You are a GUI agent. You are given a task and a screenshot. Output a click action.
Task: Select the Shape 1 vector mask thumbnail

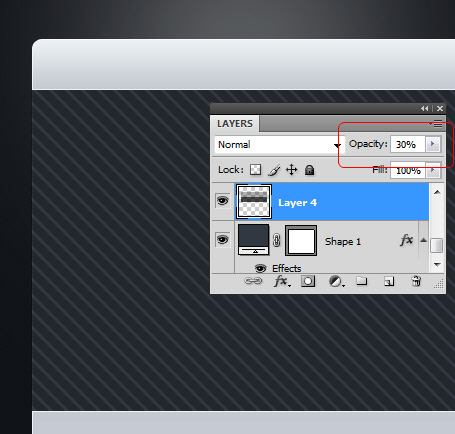point(301,240)
